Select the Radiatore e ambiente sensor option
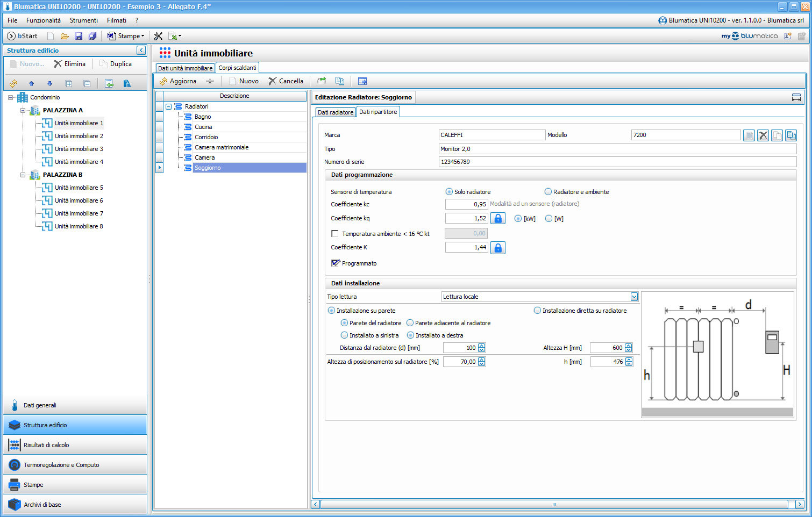The width and height of the screenshot is (812, 517). tap(548, 192)
